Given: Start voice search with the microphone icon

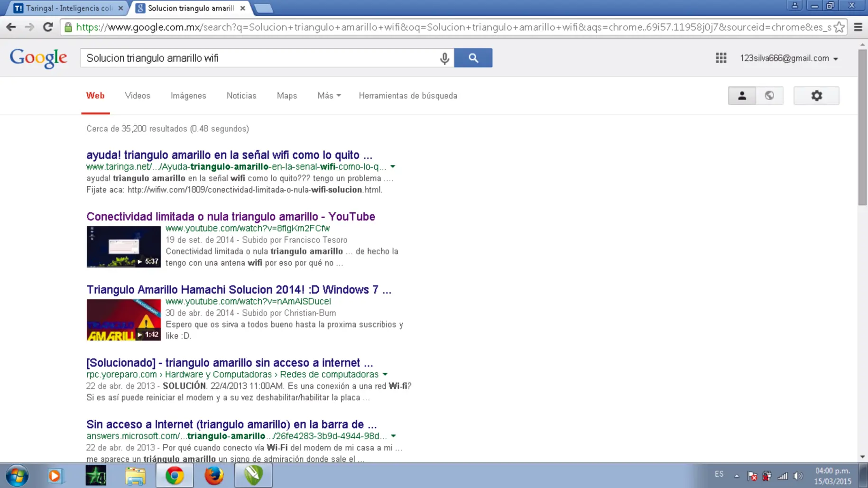Looking at the screenshot, I should point(444,58).
